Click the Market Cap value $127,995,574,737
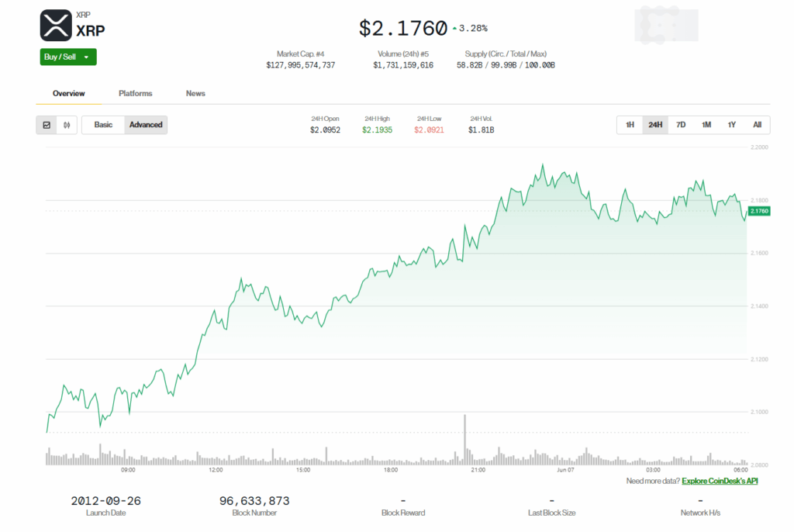The image size is (794, 532). (301, 65)
